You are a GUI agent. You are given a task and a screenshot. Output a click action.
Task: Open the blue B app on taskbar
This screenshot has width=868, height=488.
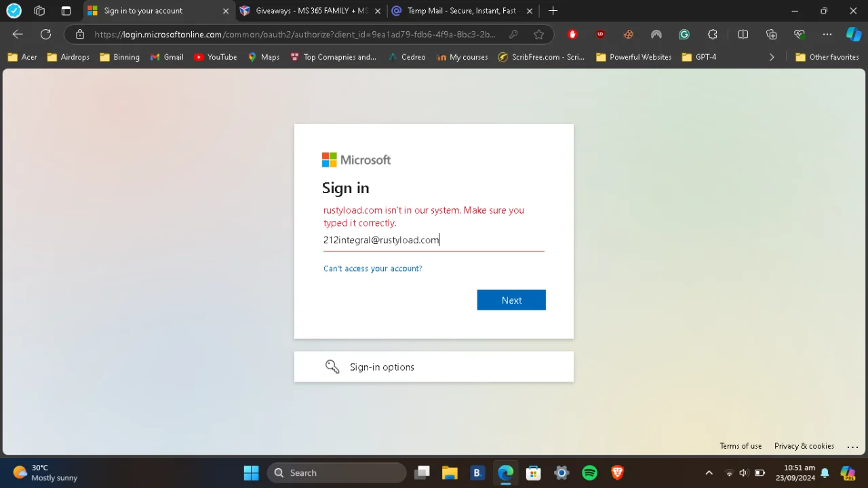477,472
